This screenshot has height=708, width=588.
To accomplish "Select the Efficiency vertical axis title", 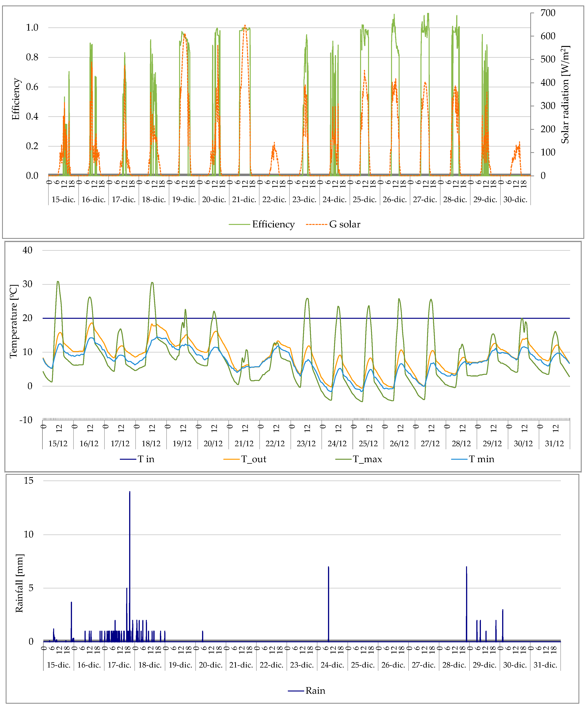I will click(16, 99).
